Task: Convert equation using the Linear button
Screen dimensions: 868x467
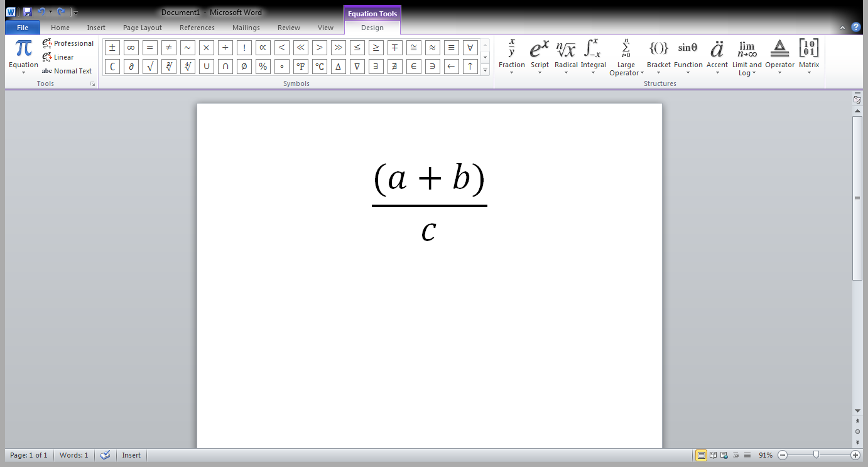Action: (x=64, y=57)
